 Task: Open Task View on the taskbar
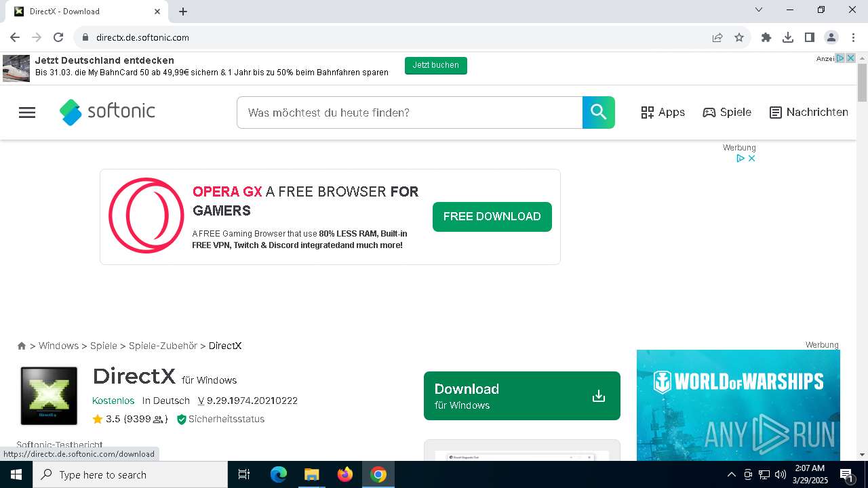coord(244,474)
